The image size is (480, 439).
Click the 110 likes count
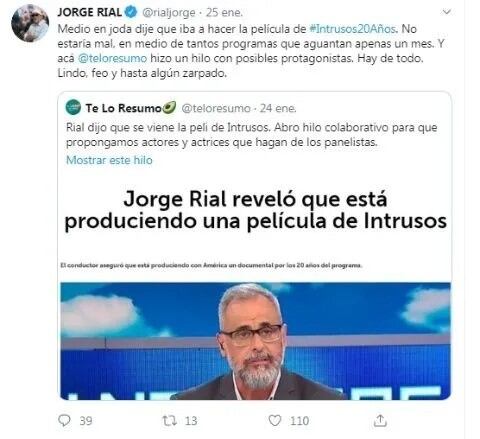point(299,421)
